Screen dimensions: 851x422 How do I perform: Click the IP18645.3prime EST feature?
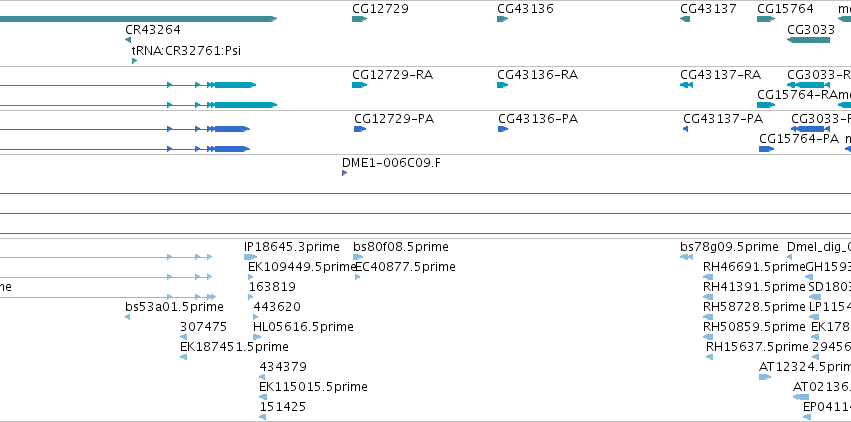(250, 257)
